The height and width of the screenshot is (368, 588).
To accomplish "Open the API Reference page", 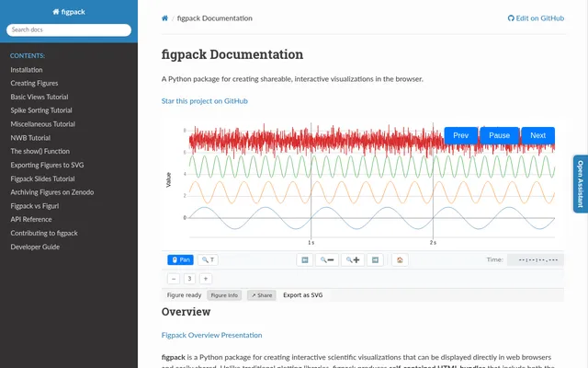I will coord(31,219).
